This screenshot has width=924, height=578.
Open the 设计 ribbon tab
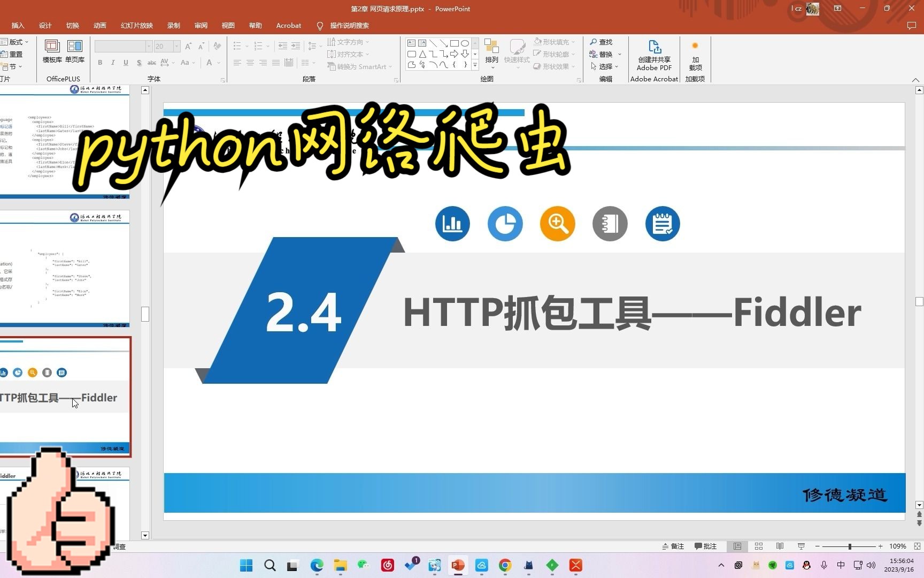pyautogui.click(x=45, y=25)
